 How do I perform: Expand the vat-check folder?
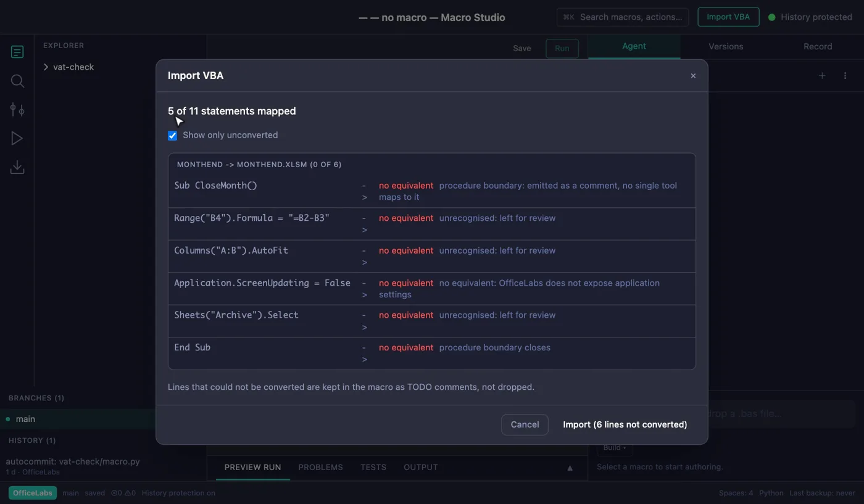[68, 67]
